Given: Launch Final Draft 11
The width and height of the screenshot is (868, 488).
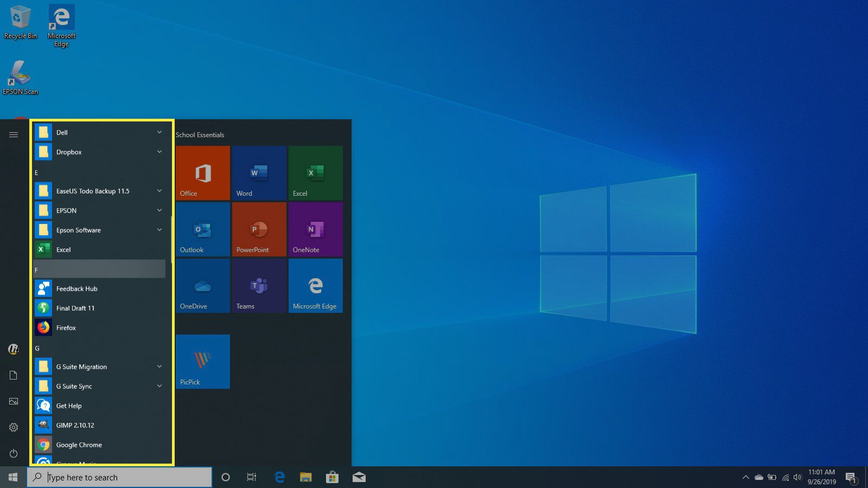Looking at the screenshot, I should (100, 308).
